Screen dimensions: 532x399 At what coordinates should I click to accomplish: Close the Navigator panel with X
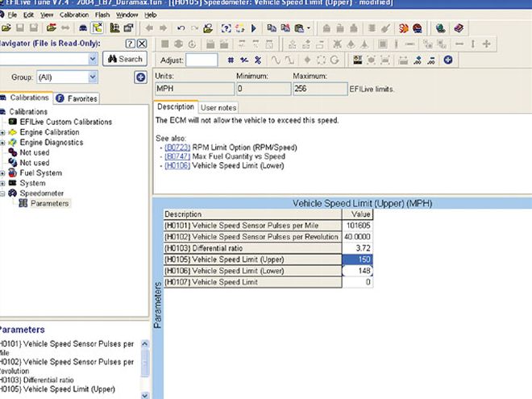pos(142,44)
